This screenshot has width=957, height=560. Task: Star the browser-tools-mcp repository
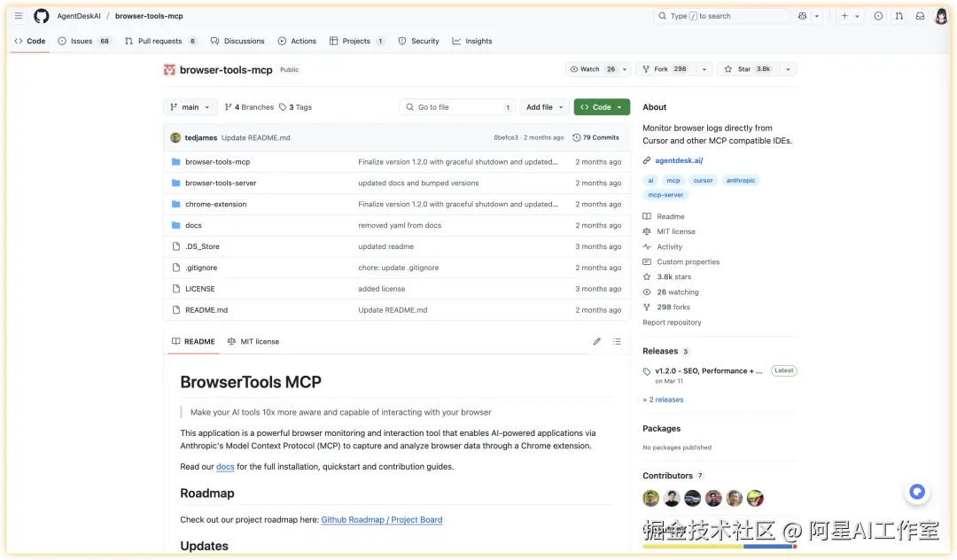(x=748, y=69)
